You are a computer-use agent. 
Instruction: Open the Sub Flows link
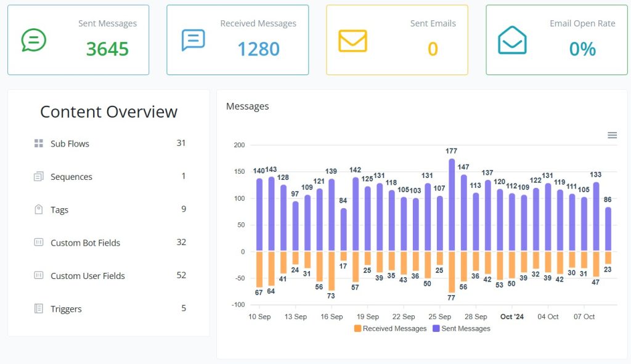70,144
